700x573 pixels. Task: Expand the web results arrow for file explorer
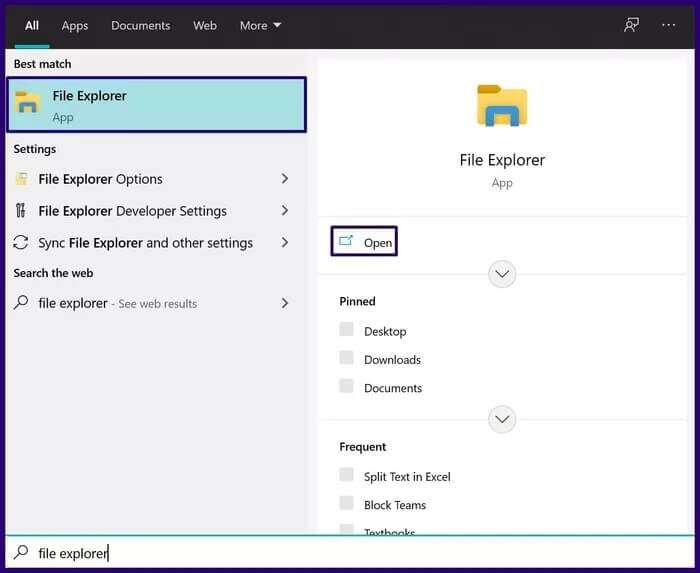[285, 303]
